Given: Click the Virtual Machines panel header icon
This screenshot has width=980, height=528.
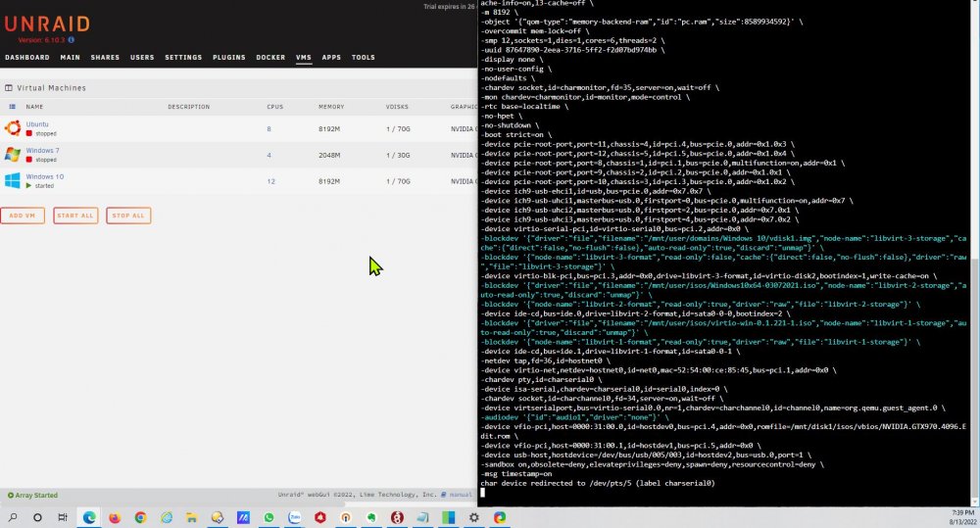Looking at the screenshot, I should [x=9, y=88].
